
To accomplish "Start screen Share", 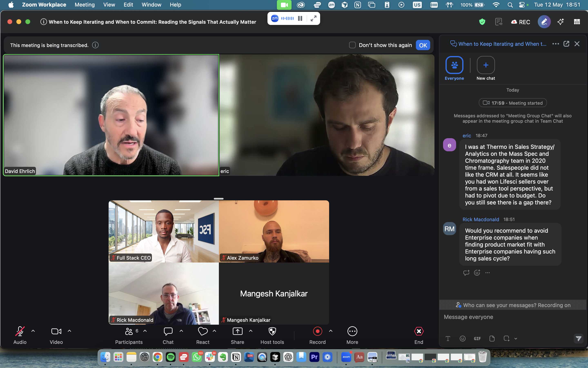I will 237,335.
